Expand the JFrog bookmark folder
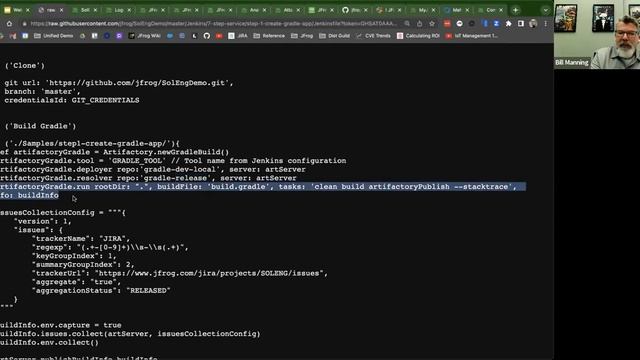Image resolution: width=640 pixels, height=360 pixels. pos(302,36)
